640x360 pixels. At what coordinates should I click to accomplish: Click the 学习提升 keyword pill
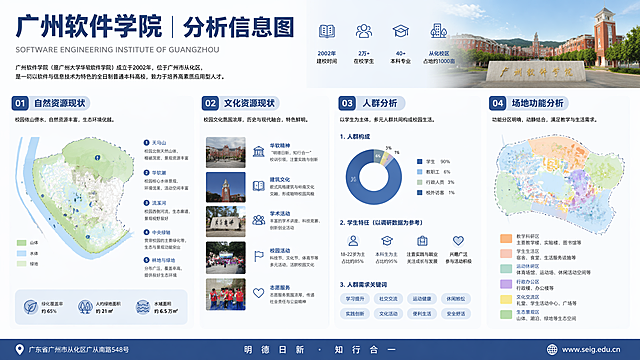(355, 299)
